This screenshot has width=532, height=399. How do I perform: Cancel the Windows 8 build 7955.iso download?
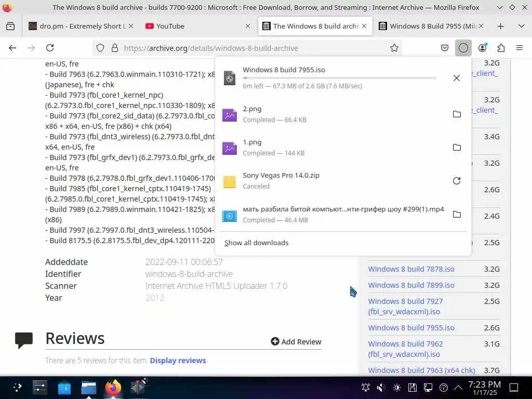[457, 78]
